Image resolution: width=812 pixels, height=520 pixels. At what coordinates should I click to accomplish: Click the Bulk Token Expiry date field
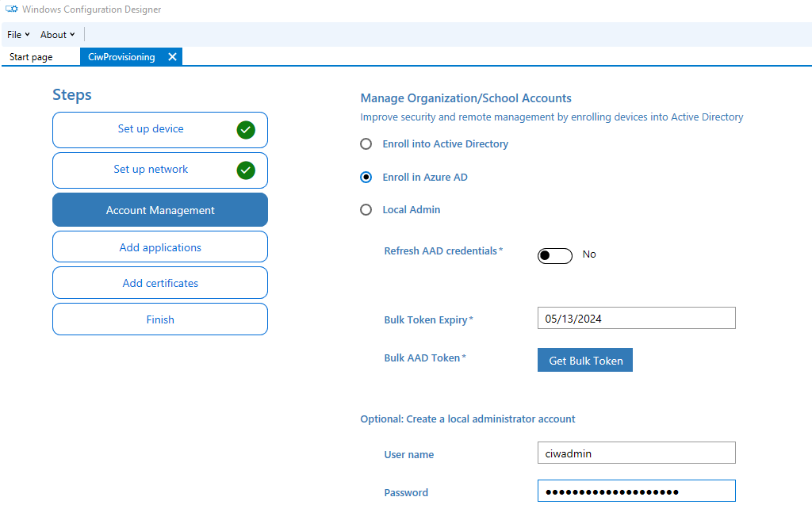[637, 318]
